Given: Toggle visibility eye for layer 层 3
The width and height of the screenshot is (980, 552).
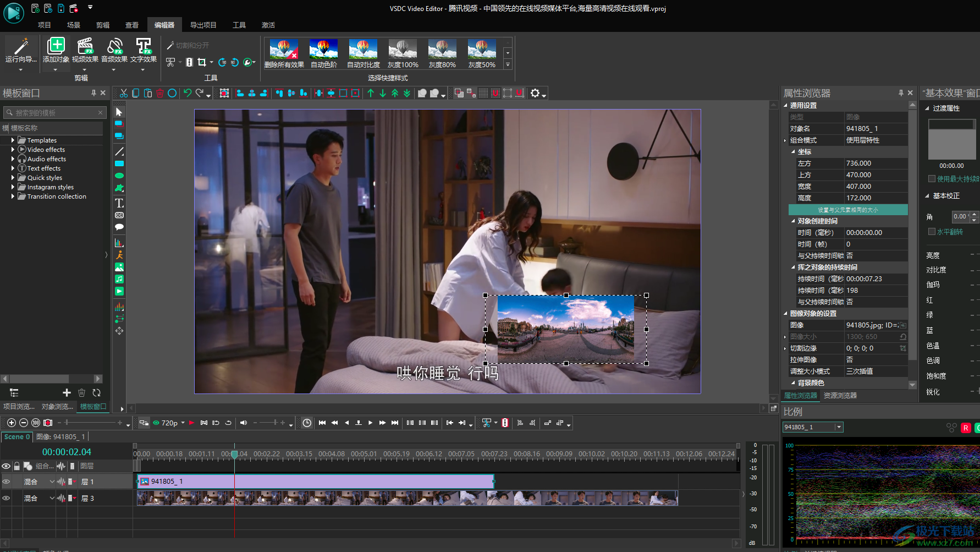Looking at the screenshot, I should click(6, 498).
